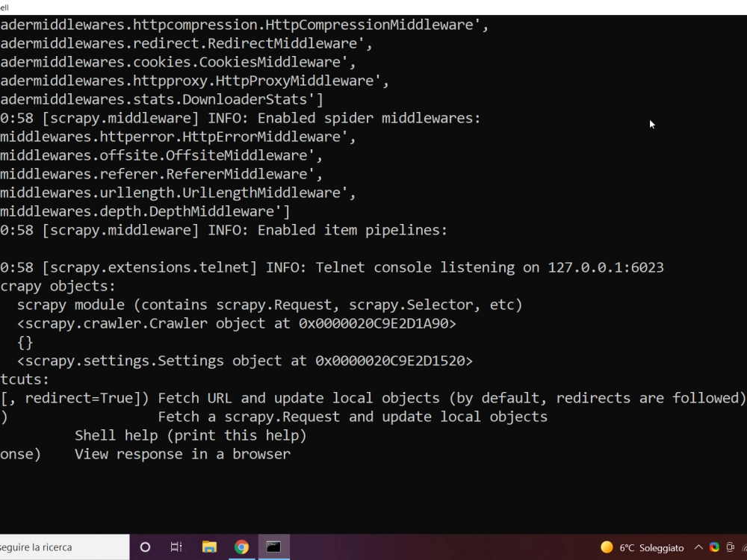Click the monitor device tray icon

(x=730, y=547)
